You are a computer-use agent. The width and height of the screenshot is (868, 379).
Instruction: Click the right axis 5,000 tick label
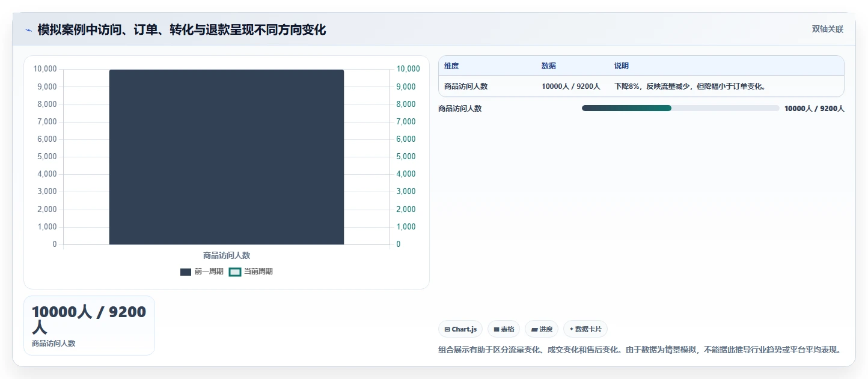pos(406,157)
